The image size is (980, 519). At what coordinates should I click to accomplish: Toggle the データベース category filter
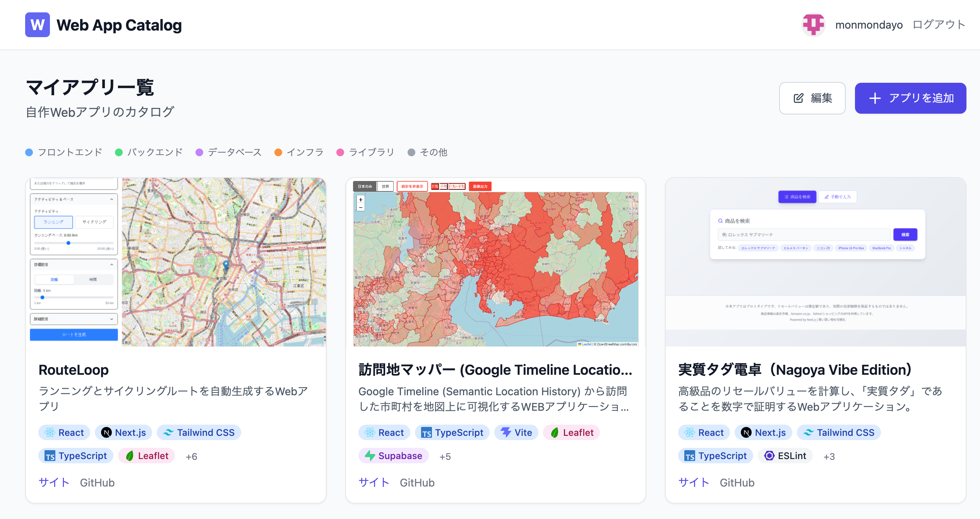[228, 152]
